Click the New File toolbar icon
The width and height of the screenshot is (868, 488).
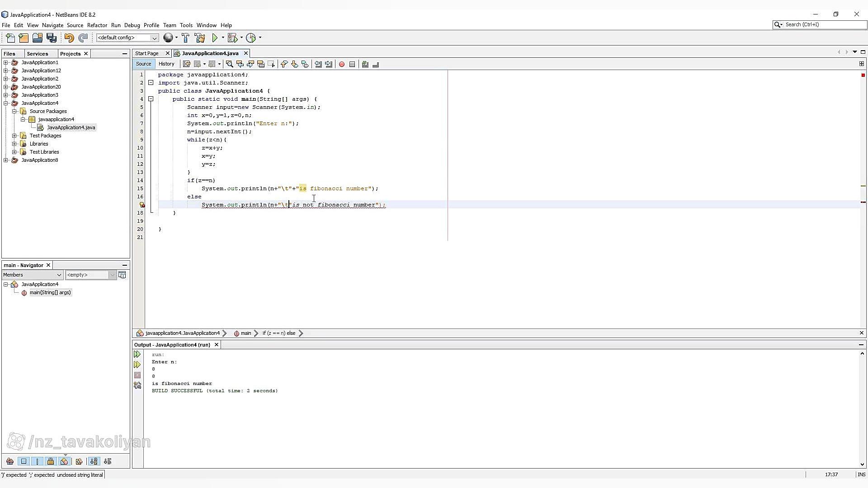10,38
